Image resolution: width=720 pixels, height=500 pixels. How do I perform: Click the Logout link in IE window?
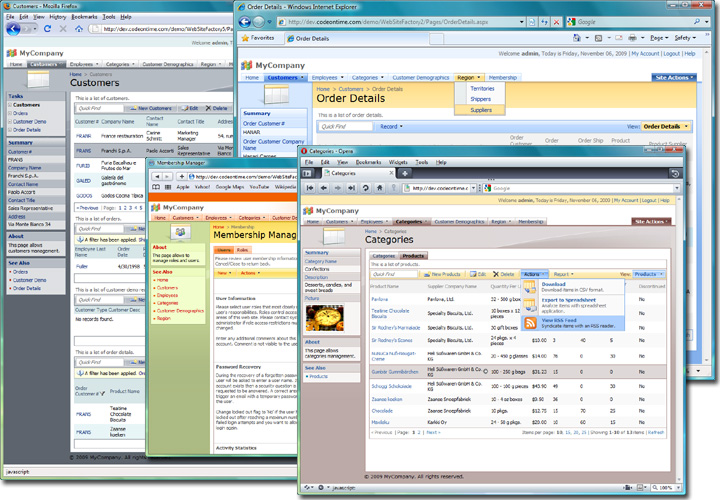[671, 54]
